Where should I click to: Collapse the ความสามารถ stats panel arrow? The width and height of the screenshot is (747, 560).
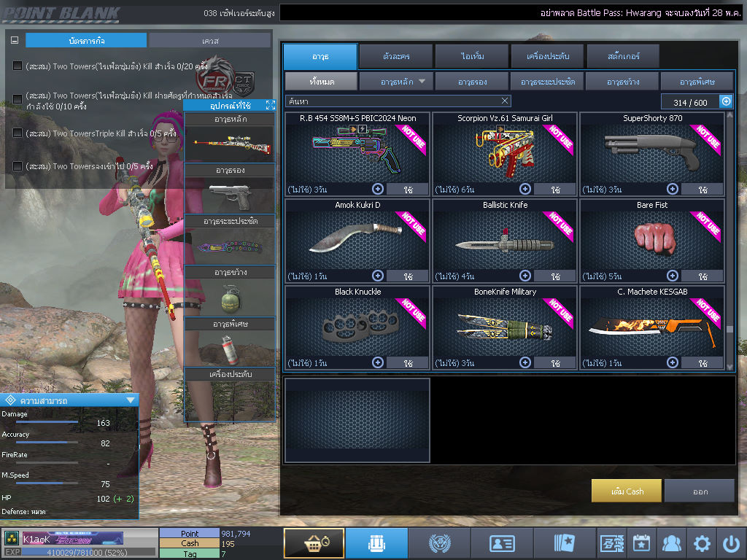[x=131, y=400]
